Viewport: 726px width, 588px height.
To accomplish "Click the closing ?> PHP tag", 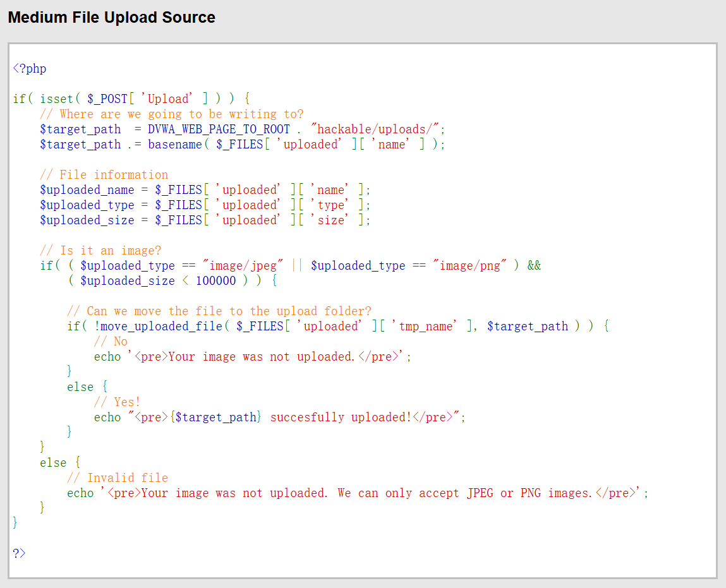I will point(19,553).
